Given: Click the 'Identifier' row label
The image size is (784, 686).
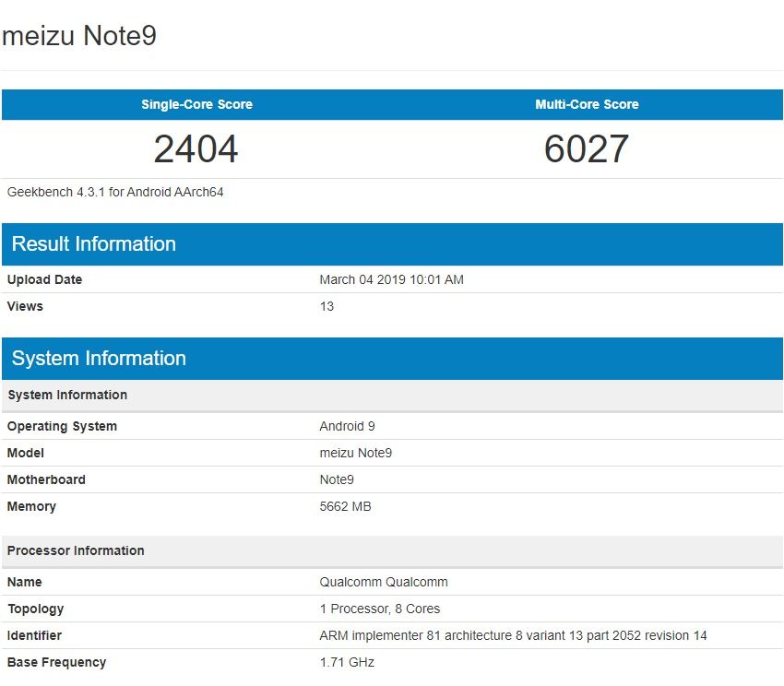Looking at the screenshot, I should tap(34, 635).
